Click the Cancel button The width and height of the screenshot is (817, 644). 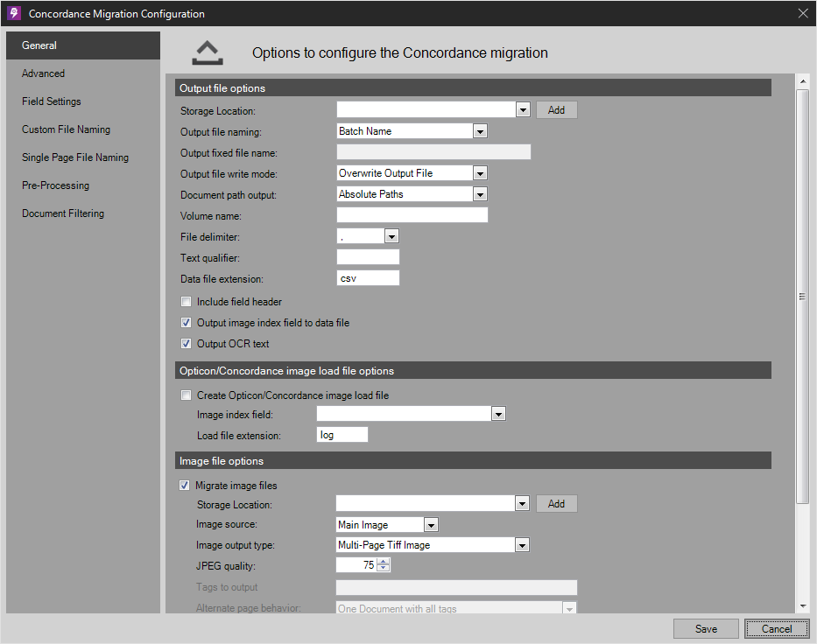pyautogui.click(x=777, y=629)
